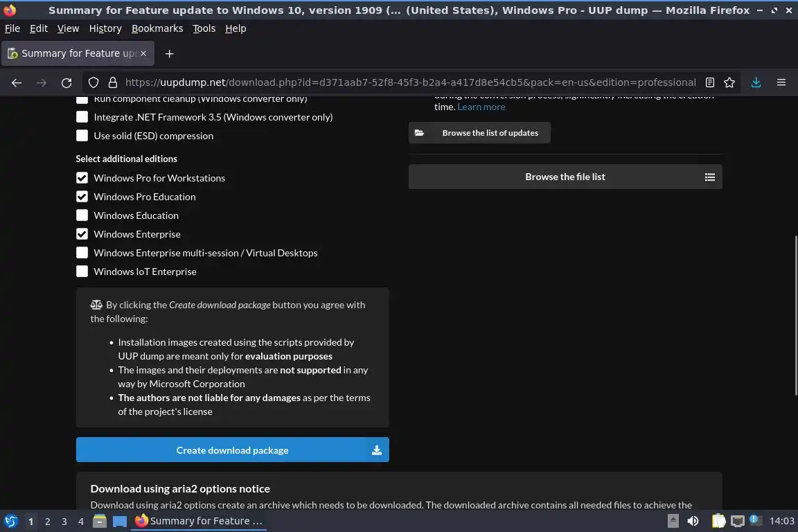The width and height of the screenshot is (798, 532).
Task: Toggle reader view icon
Action: tap(710, 82)
